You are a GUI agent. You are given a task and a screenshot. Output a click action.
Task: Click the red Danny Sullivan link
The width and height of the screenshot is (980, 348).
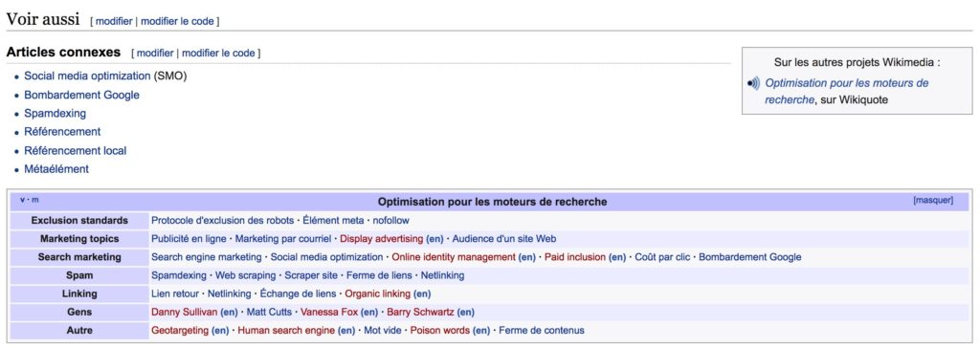(185, 312)
